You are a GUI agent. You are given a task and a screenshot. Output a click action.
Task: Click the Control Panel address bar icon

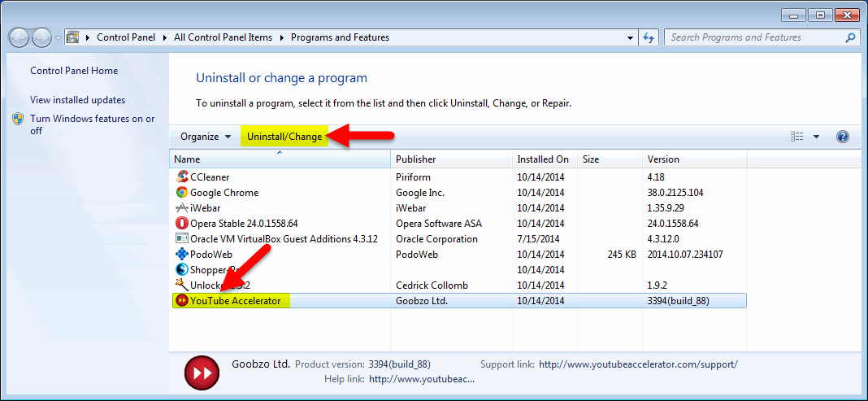72,37
